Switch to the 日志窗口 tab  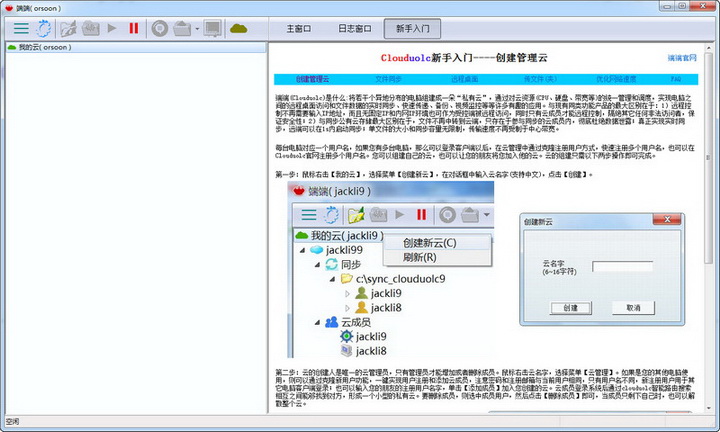[x=354, y=29]
